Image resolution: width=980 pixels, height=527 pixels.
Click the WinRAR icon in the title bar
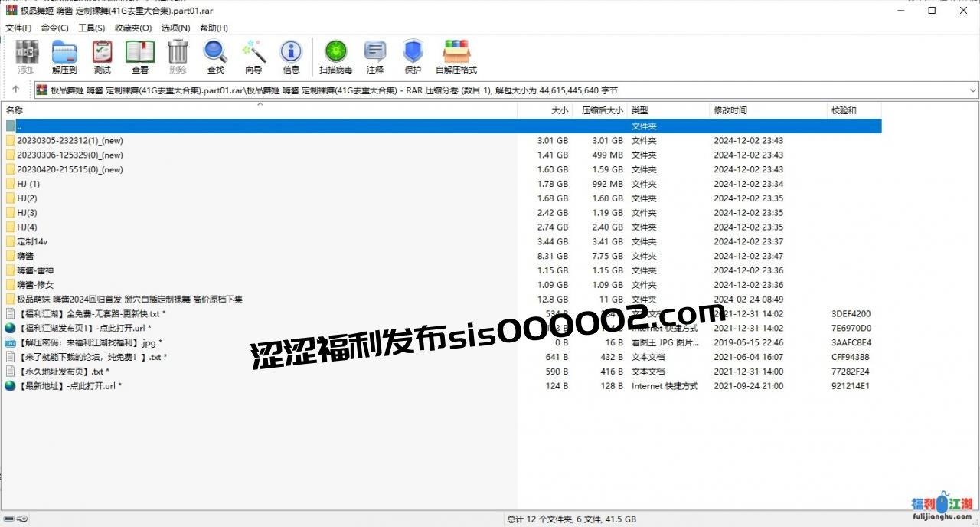pyautogui.click(x=11, y=11)
